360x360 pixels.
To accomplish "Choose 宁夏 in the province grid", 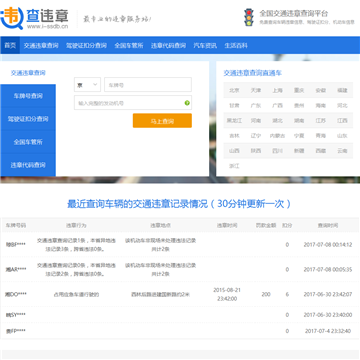I will 299,136.
